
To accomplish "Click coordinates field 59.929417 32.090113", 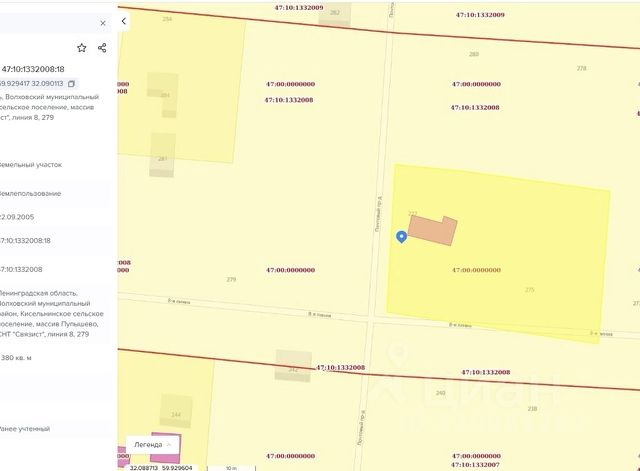I will pyautogui.click(x=32, y=84).
